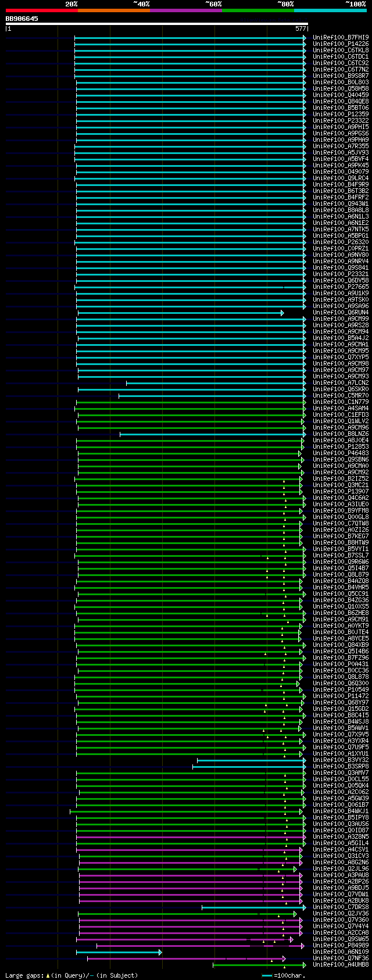Image resolution: width=372 pixels, height=980 pixels.
Task: Click the cyan alignment bar for B3VY32
Action: click(x=251, y=760)
